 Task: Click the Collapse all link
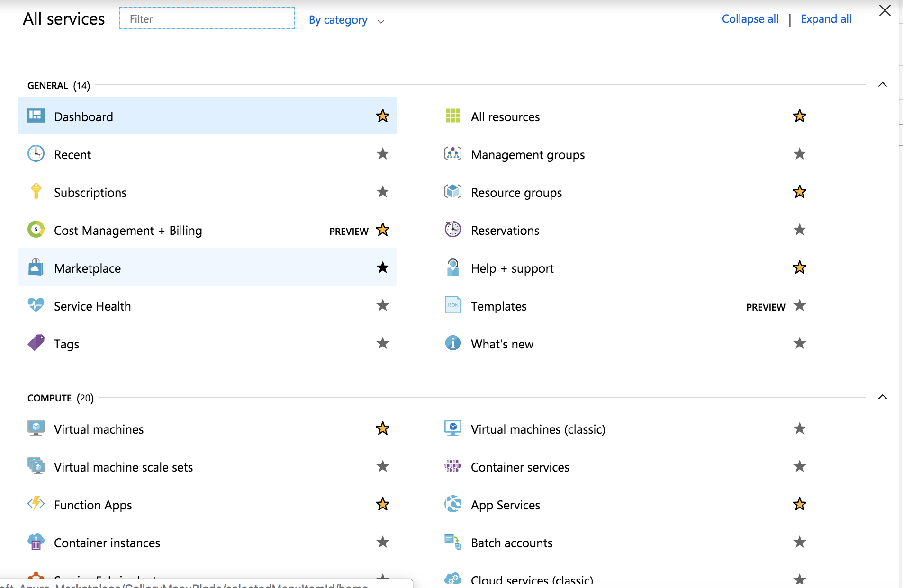750,19
